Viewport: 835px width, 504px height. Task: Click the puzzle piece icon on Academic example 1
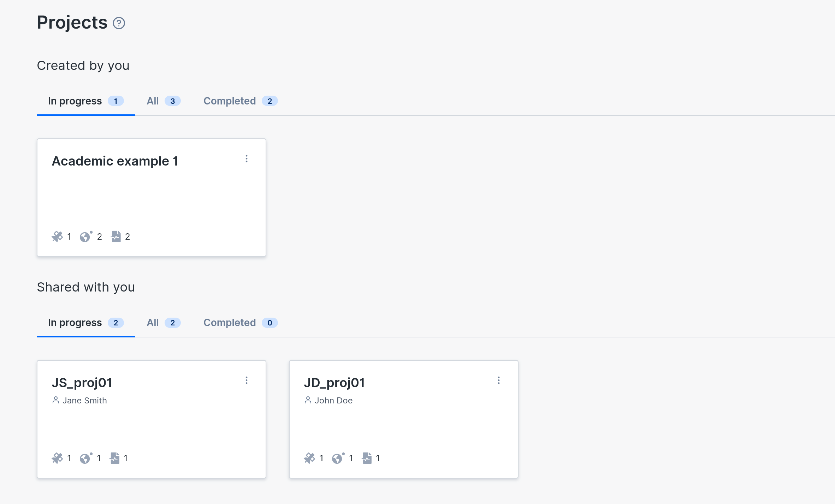(58, 236)
